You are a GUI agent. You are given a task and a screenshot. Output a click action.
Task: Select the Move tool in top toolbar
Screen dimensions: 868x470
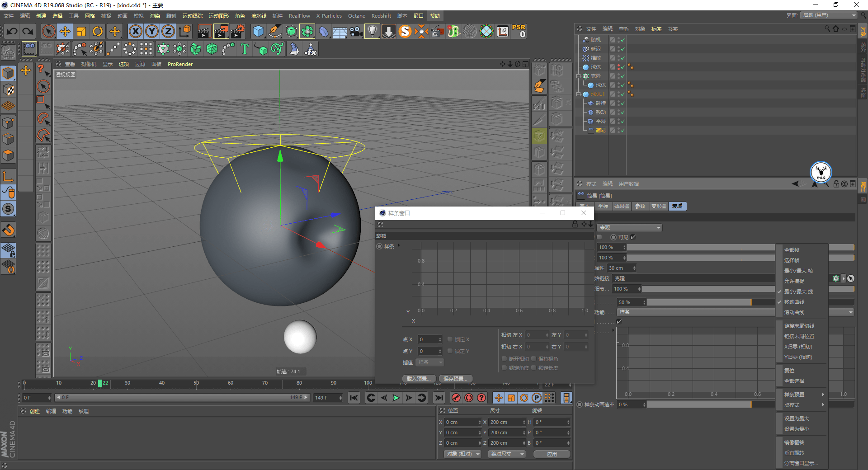(65, 32)
